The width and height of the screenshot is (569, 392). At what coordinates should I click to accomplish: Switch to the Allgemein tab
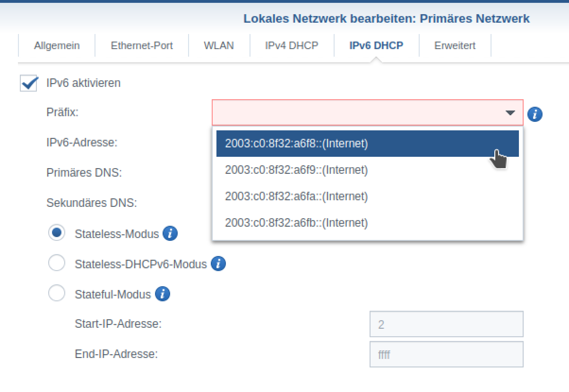(57, 46)
